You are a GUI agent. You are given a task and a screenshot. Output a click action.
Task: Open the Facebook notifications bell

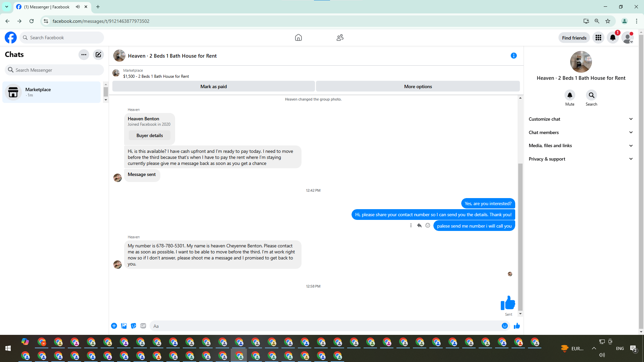click(x=612, y=38)
